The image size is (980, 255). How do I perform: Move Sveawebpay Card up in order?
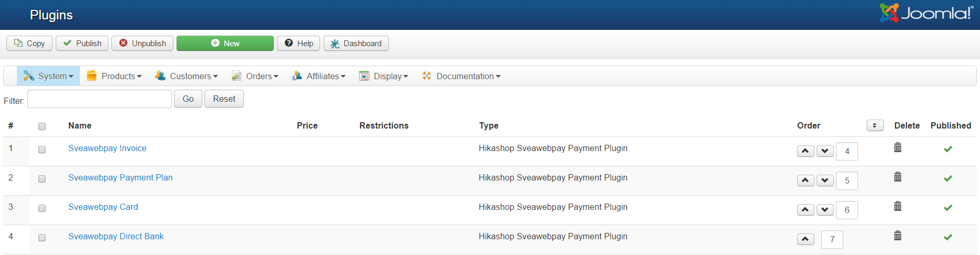click(x=806, y=210)
